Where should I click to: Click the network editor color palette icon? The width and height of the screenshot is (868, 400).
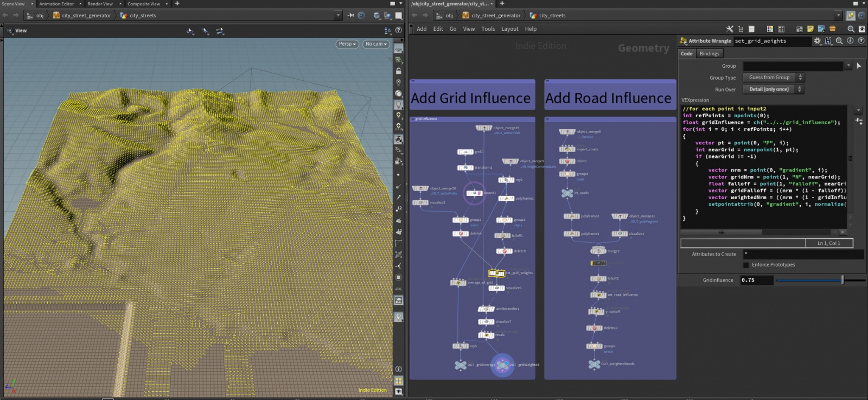point(770,29)
